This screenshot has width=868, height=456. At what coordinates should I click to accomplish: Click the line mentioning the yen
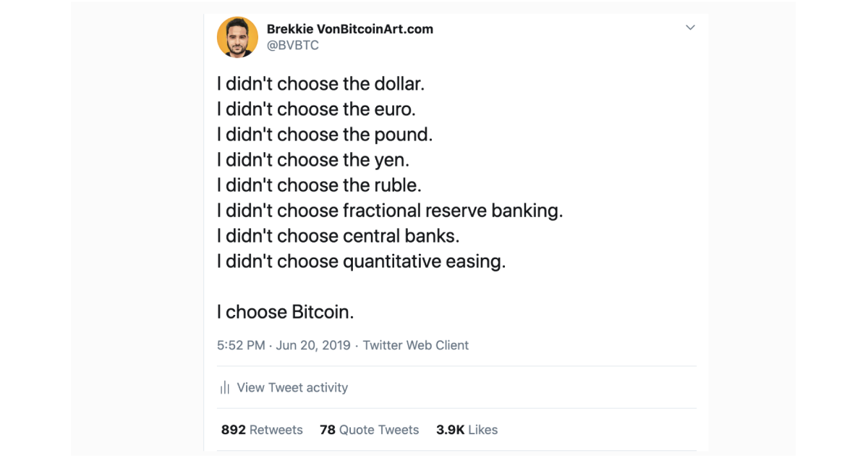click(313, 160)
